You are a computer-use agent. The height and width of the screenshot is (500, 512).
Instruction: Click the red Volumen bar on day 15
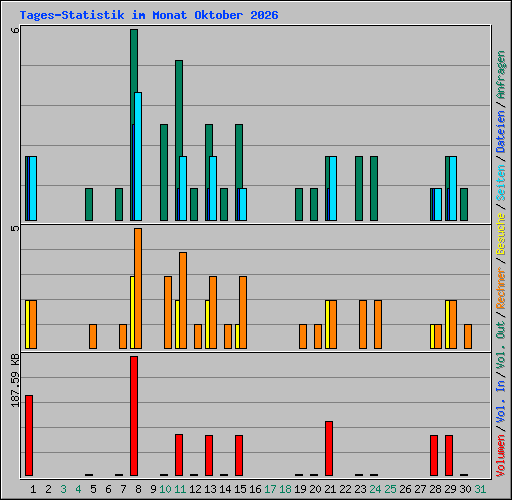click(x=239, y=455)
